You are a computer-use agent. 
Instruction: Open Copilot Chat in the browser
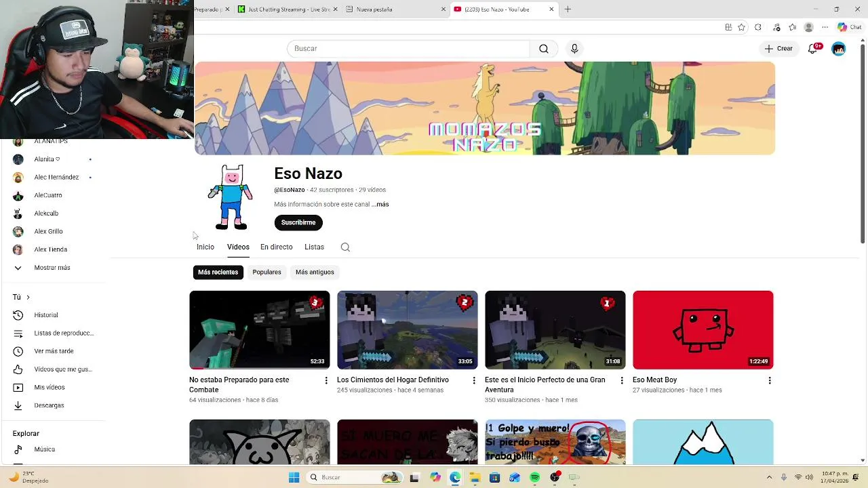tap(849, 27)
